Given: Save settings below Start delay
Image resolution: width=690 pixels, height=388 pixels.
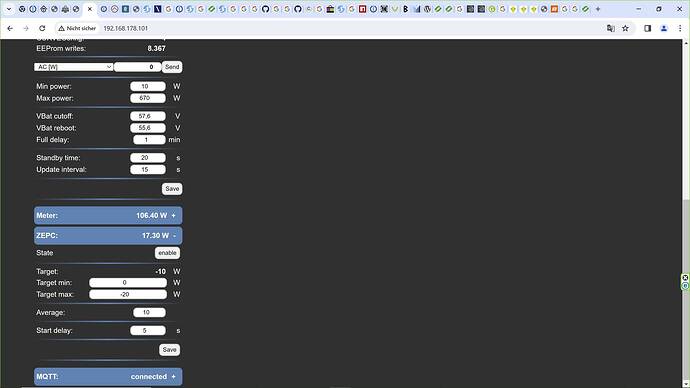Looking at the screenshot, I should [169, 350].
